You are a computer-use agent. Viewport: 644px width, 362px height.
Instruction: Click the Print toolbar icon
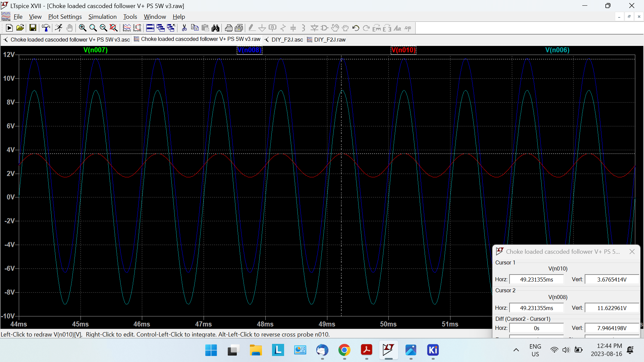(x=239, y=28)
